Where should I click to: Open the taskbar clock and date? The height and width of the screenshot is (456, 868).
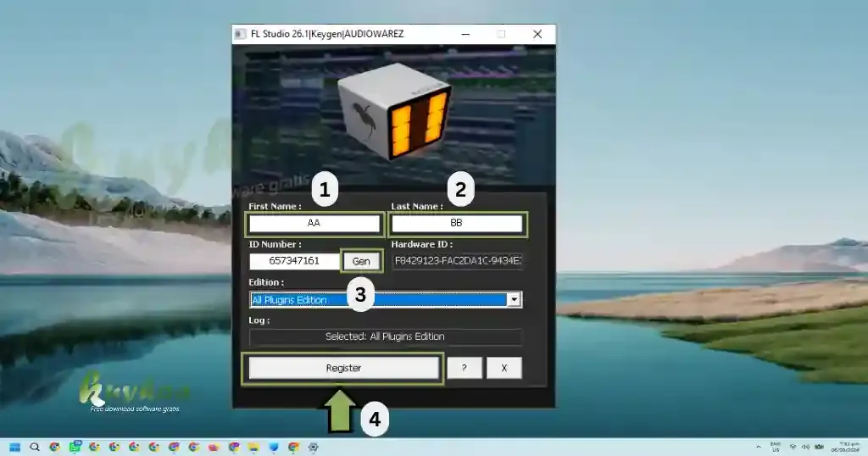point(845,448)
